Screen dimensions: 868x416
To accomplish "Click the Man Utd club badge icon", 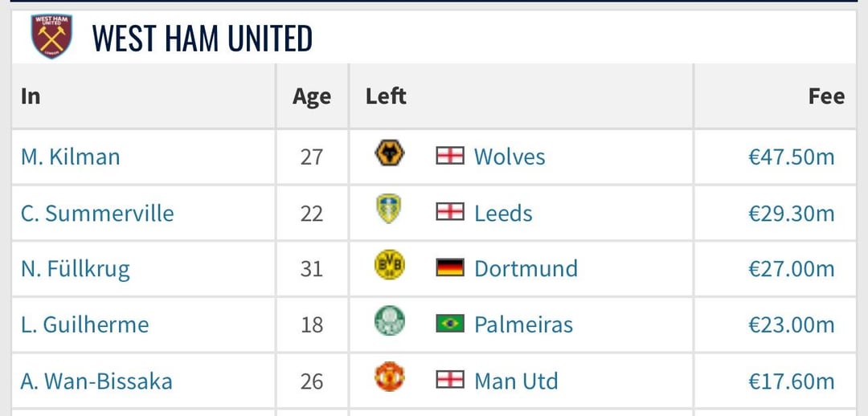I will tap(390, 378).
